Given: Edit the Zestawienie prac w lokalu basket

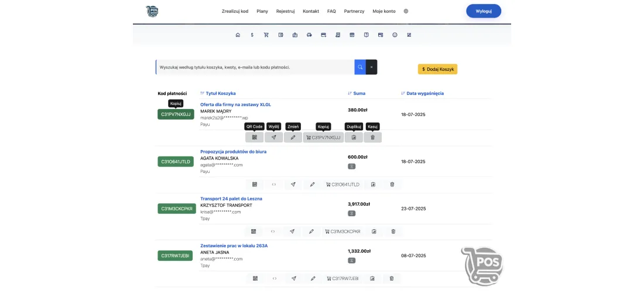Looking at the screenshot, I should (x=313, y=278).
